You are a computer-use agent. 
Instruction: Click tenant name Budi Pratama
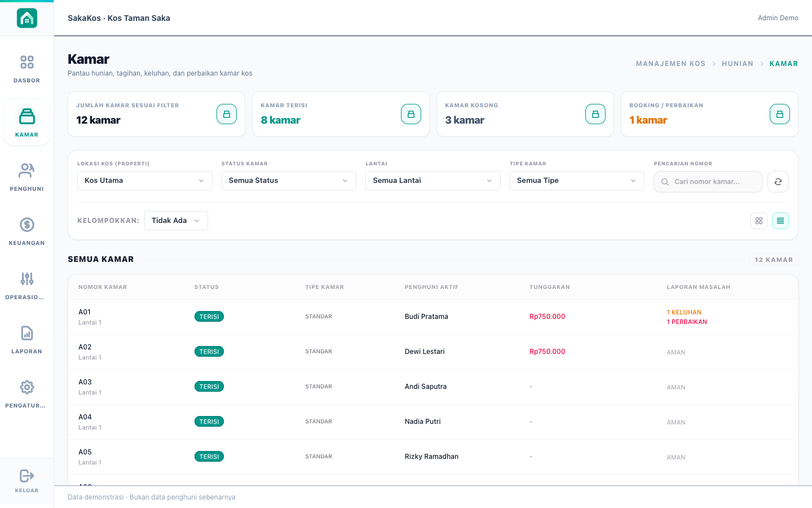tap(426, 317)
